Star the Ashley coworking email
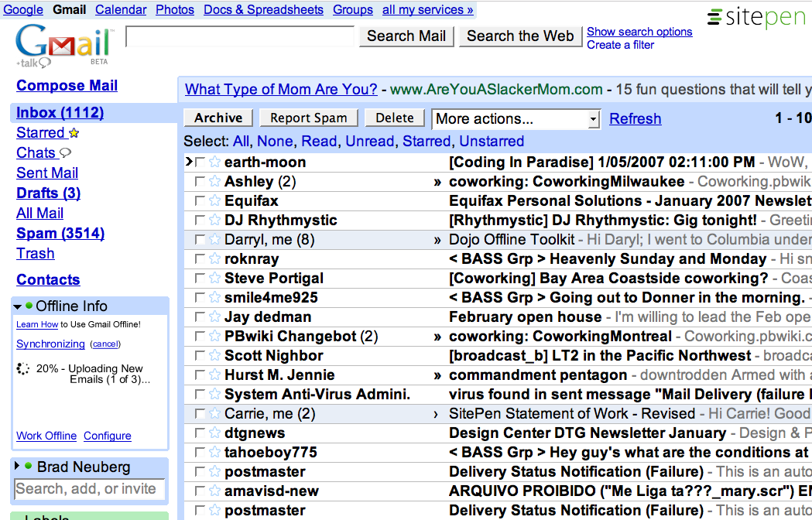The image size is (812, 520). 215,181
